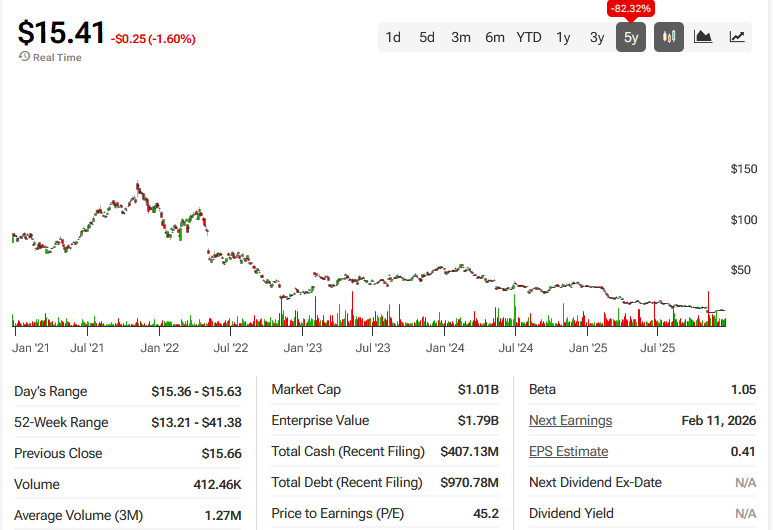Set chart range to 1y

tap(563, 37)
